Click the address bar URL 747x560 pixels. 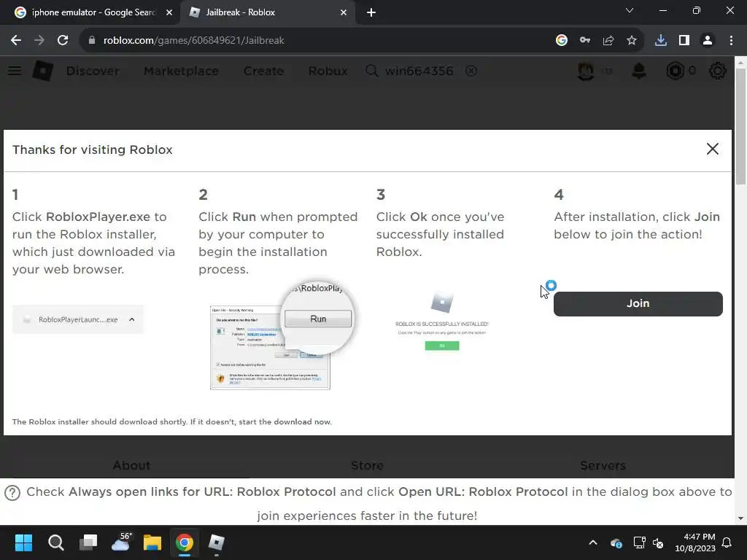pyautogui.click(x=194, y=41)
